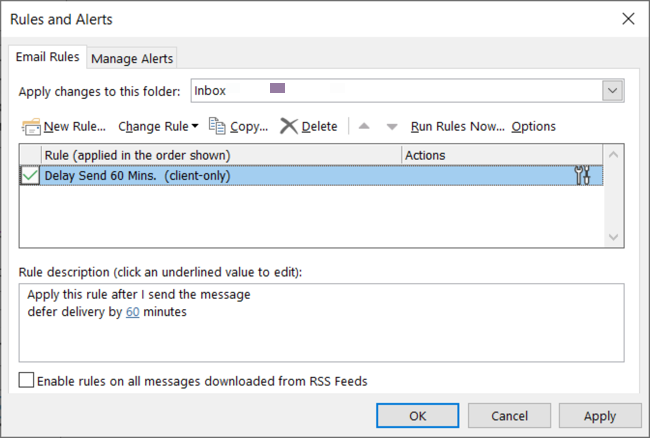Click the New Rule envelope icon
The width and height of the screenshot is (650, 438).
click(x=31, y=126)
